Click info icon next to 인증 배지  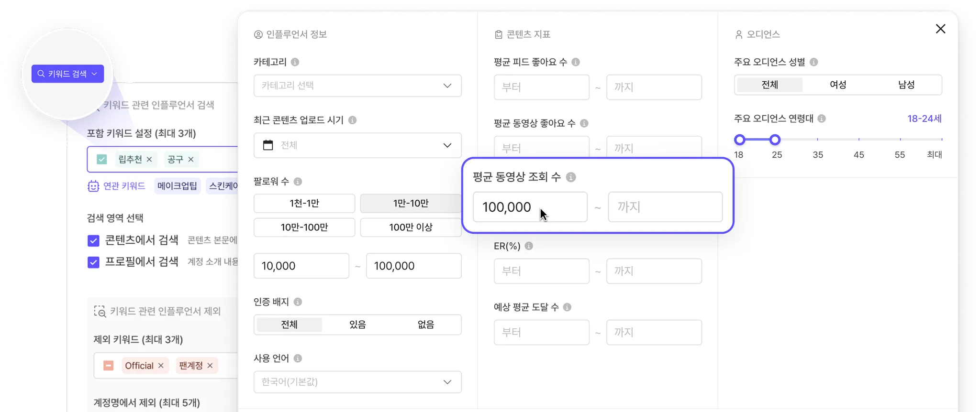[298, 302]
